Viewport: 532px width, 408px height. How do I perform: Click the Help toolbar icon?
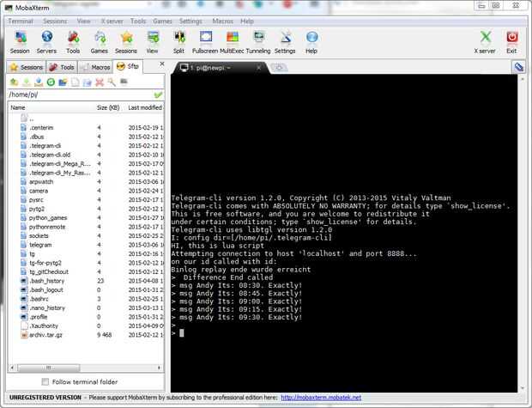[311, 42]
